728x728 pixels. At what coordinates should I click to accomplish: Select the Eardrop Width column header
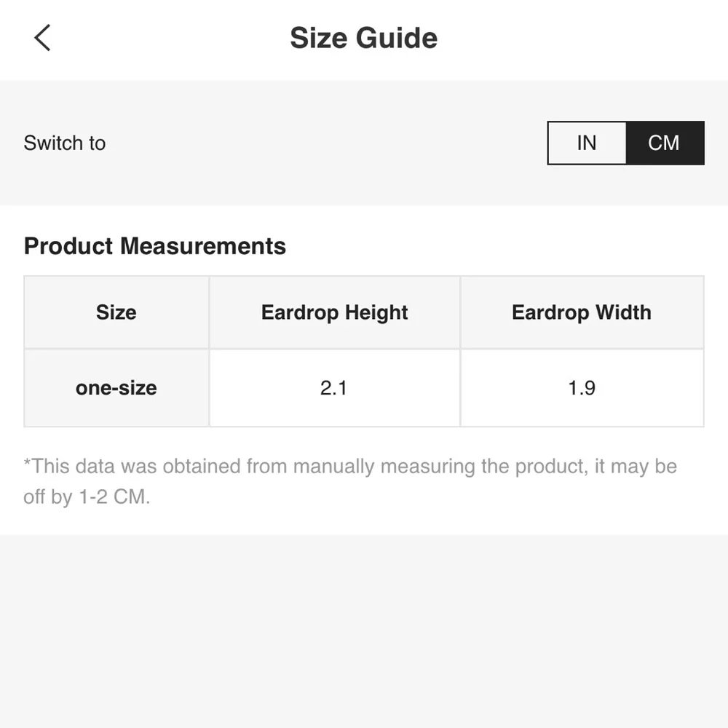point(581,312)
